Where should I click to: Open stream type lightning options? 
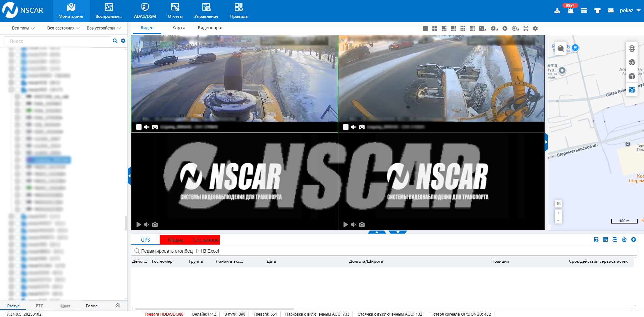(494, 28)
